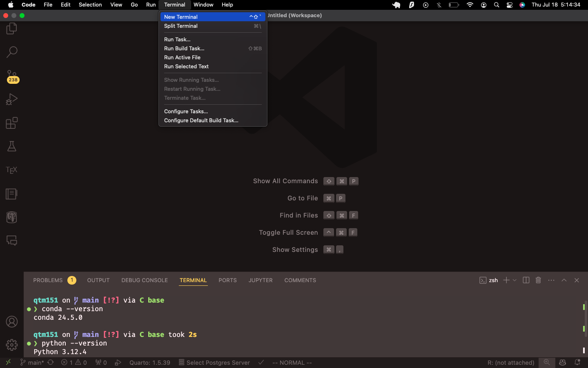This screenshot has height=368, width=588.
Task: Open the Extensions view icon
Action: [x=12, y=123]
